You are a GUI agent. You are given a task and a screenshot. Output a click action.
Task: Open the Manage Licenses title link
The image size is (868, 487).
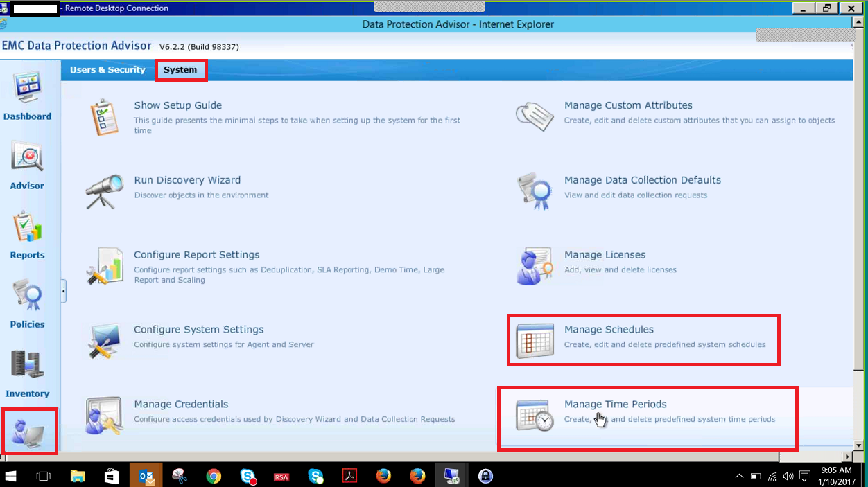(x=605, y=255)
